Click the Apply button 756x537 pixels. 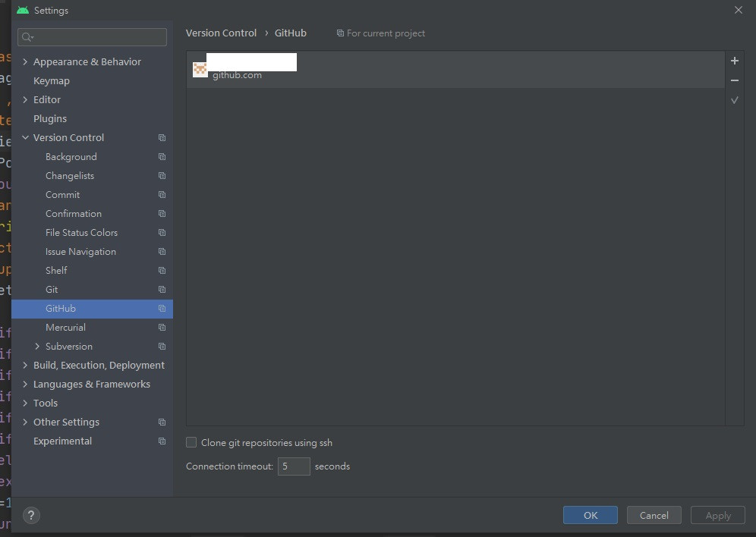pos(718,515)
